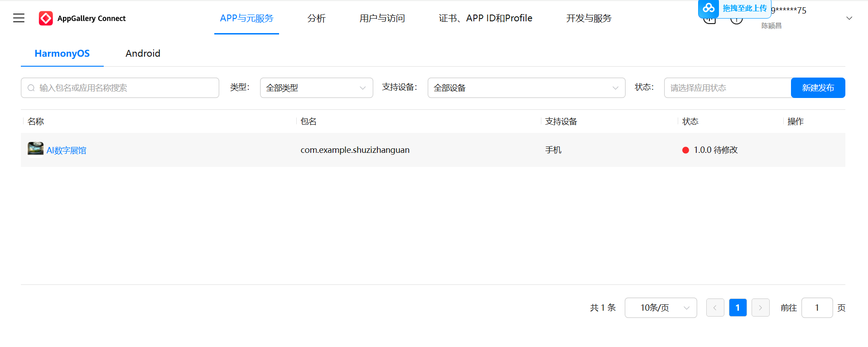Open the 分析 menu
This screenshot has height=347, width=868.
[316, 18]
